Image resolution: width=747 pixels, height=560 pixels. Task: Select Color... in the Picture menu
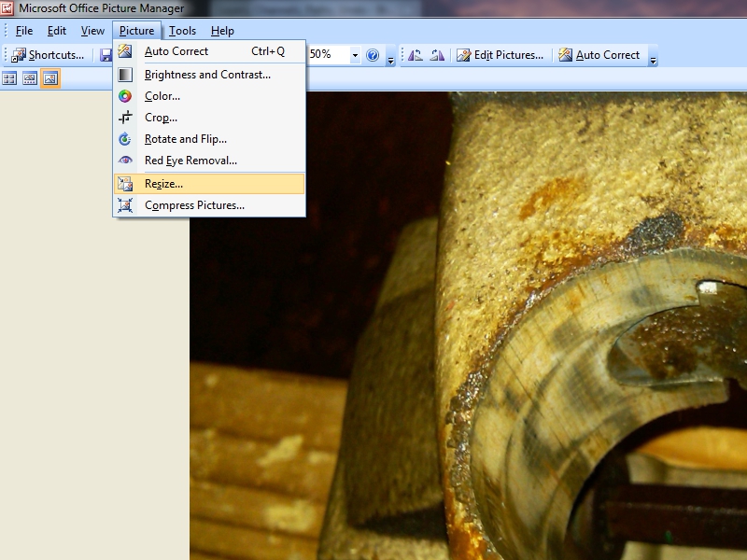209,96
